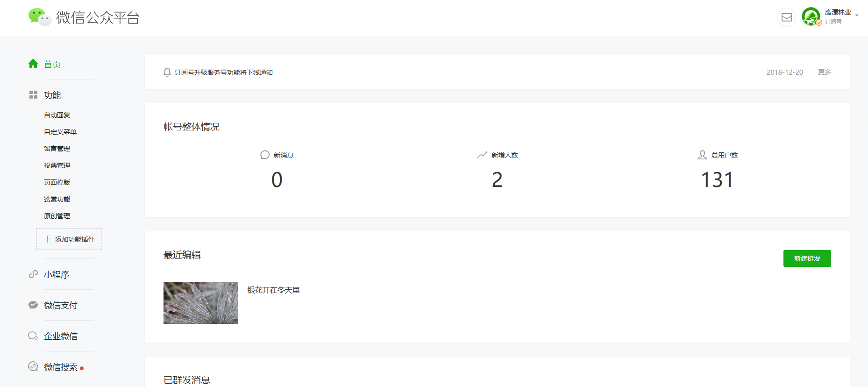
Task: Click the 小程序 link icon
Action: click(x=33, y=274)
